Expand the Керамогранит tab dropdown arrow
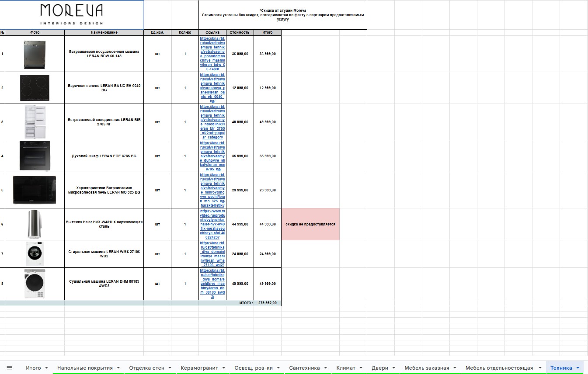The width and height of the screenshot is (588, 374). 223,368
